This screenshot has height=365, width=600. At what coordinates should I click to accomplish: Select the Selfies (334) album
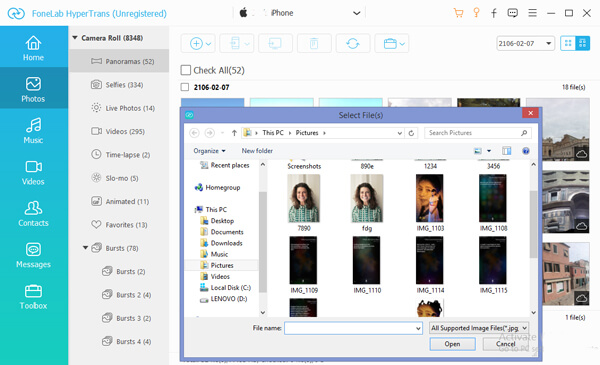[119, 85]
